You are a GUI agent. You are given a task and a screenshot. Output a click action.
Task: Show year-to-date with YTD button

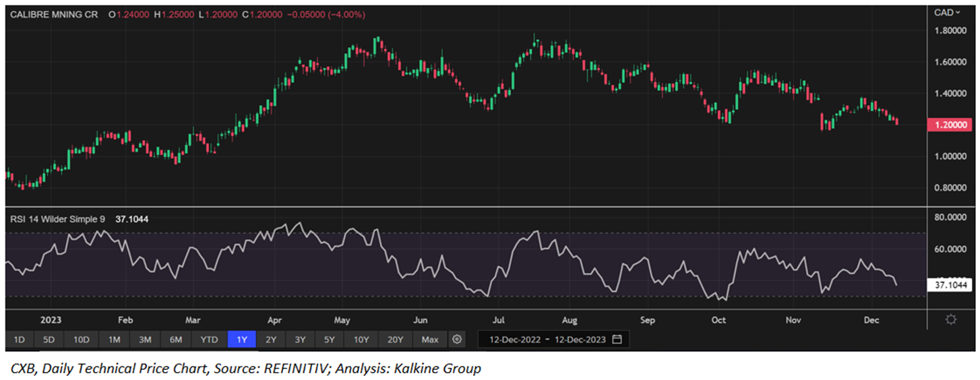click(x=209, y=340)
